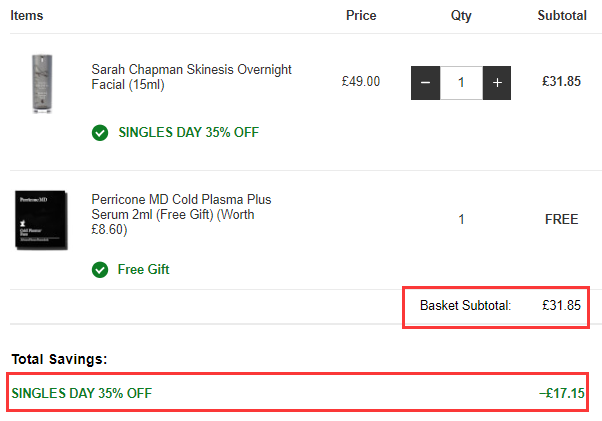Click the Basket Subtotal amount £31.85

561,305
